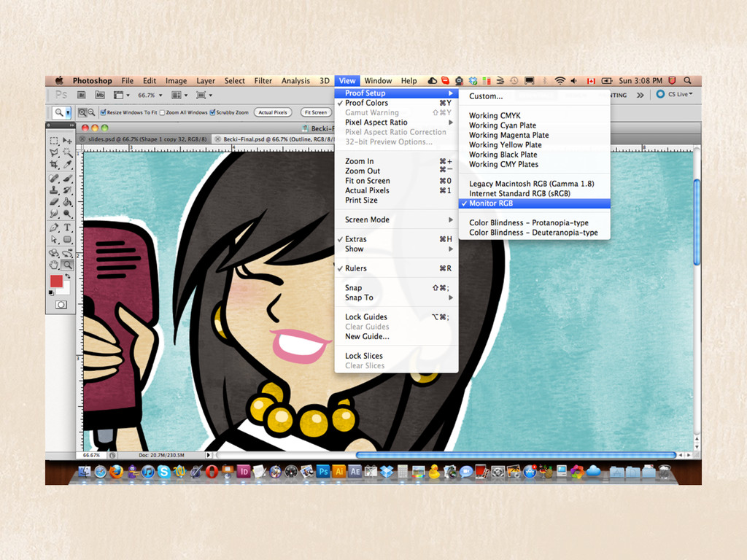
Task: Select the Eraser tool
Action: coord(54,202)
